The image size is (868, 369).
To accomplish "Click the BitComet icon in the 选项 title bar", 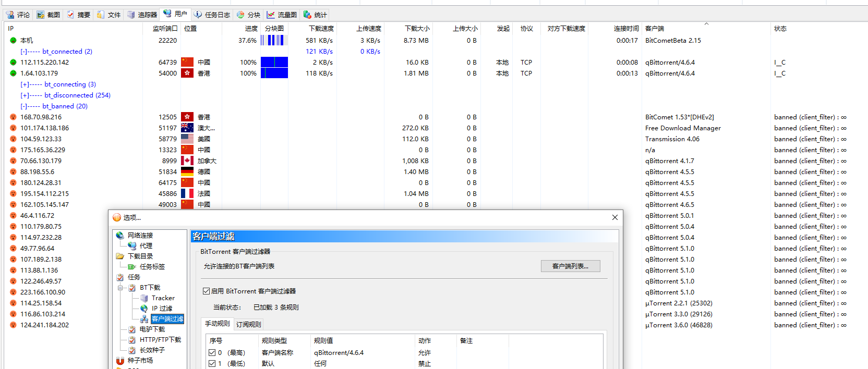I will 117,217.
